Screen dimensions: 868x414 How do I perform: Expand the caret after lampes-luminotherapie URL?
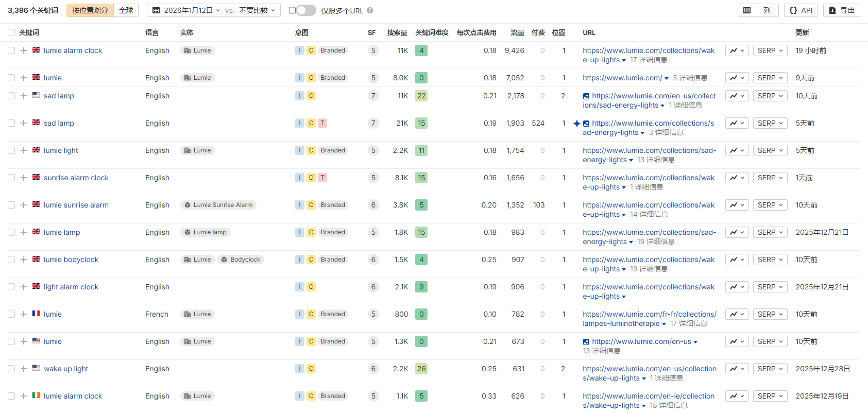click(x=664, y=324)
